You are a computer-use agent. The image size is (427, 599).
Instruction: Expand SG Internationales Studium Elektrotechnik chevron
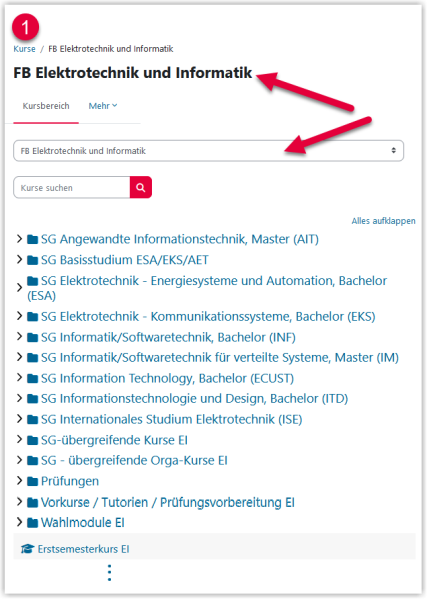coord(19,419)
